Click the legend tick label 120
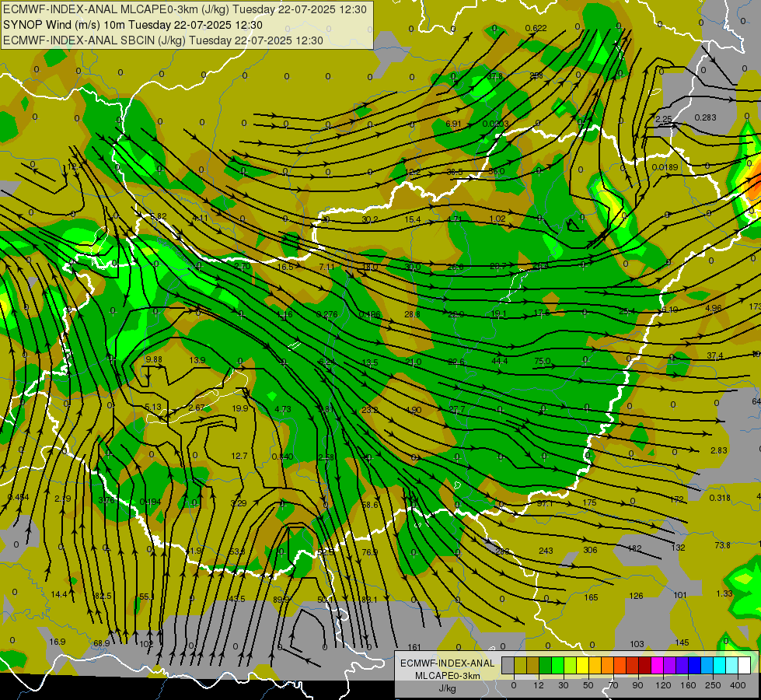Image resolution: width=761 pixels, height=700 pixels. click(664, 685)
